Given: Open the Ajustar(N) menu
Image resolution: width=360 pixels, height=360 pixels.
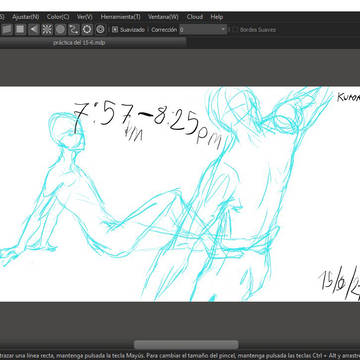Looking at the screenshot, I should [26, 17].
